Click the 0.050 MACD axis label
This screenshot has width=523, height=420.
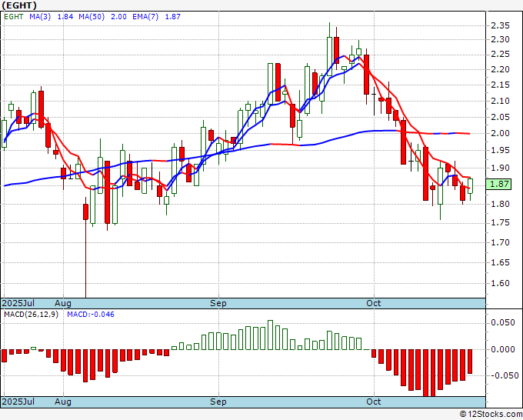503,322
